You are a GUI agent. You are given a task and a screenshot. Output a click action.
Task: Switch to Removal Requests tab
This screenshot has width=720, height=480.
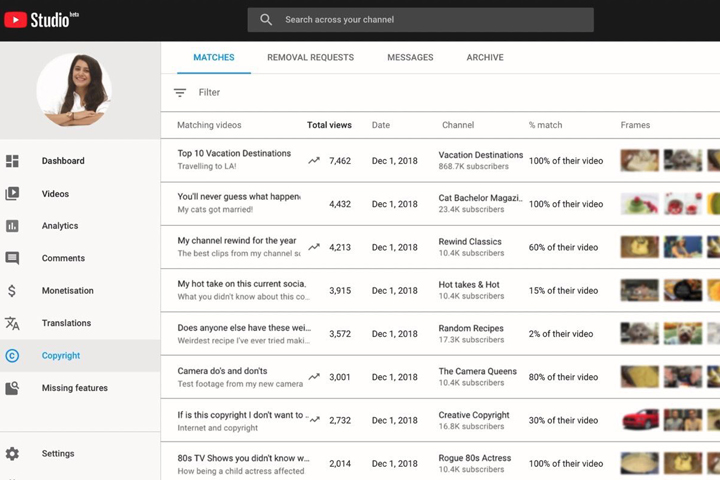(310, 58)
